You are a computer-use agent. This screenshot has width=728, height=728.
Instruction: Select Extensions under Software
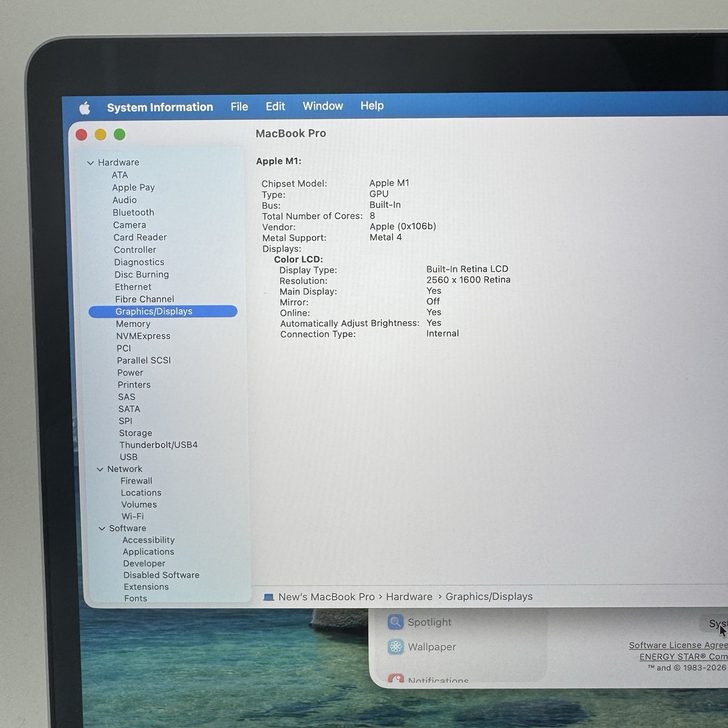[x=146, y=587]
